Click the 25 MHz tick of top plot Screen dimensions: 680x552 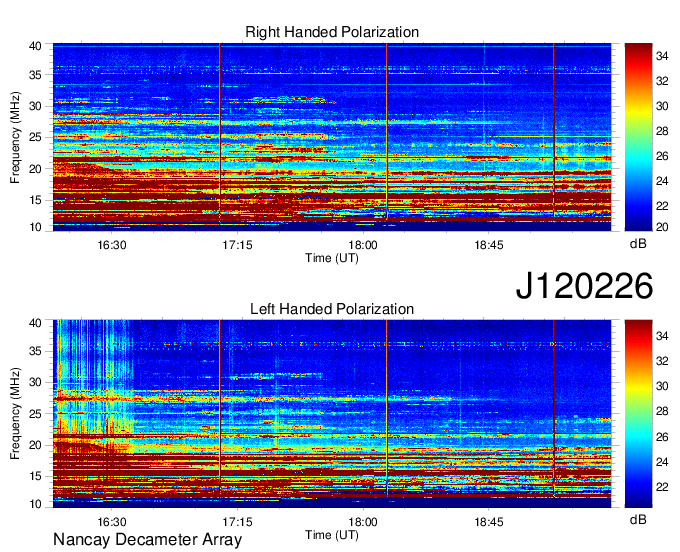36,137
